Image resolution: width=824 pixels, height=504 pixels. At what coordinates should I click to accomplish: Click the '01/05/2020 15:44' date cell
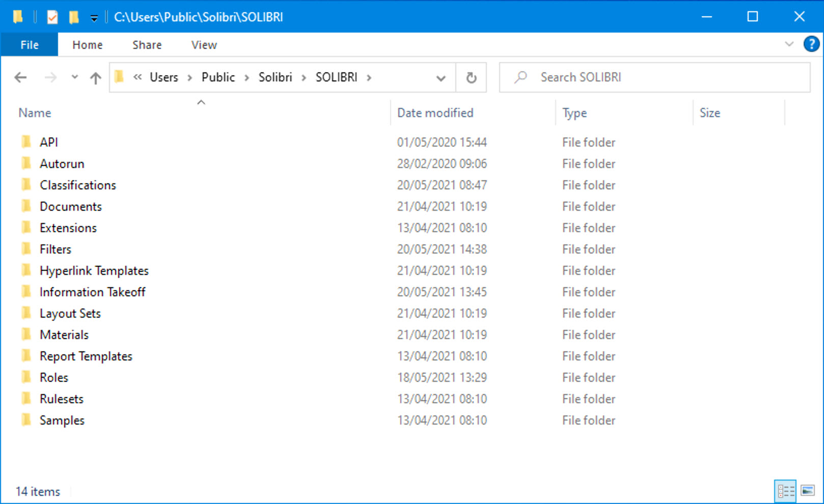point(442,142)
